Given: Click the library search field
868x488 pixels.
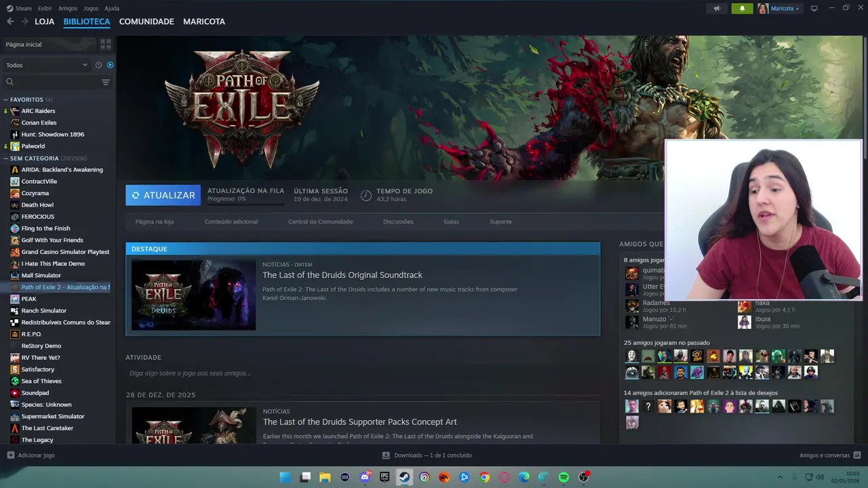Looking at the screenshot, I should point(52,82).
